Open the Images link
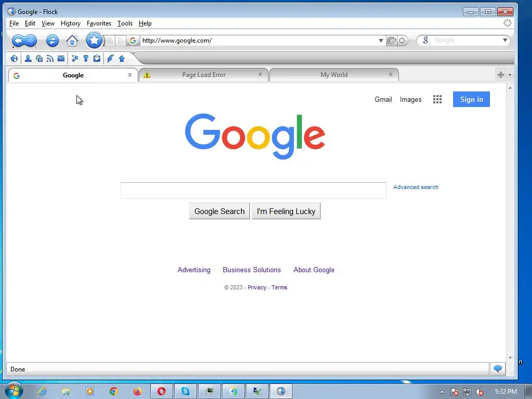 pyautogui.click(x=410, y=99)
